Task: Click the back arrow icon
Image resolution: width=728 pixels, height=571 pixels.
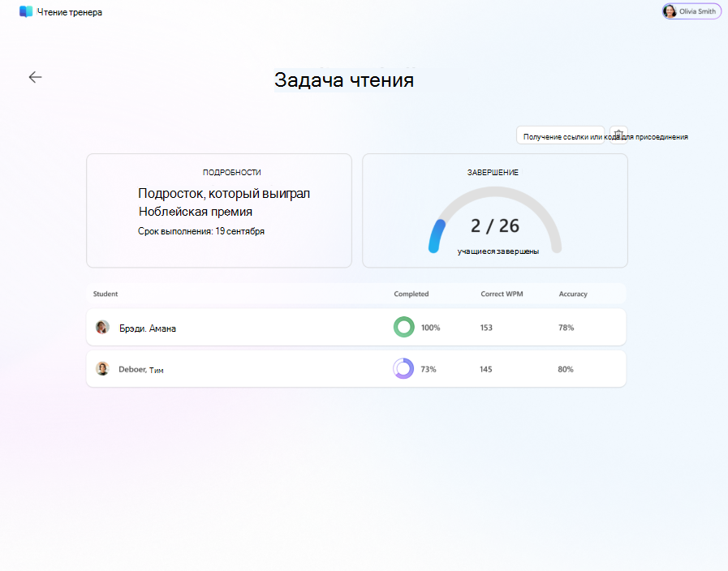Action: point(35,77)
